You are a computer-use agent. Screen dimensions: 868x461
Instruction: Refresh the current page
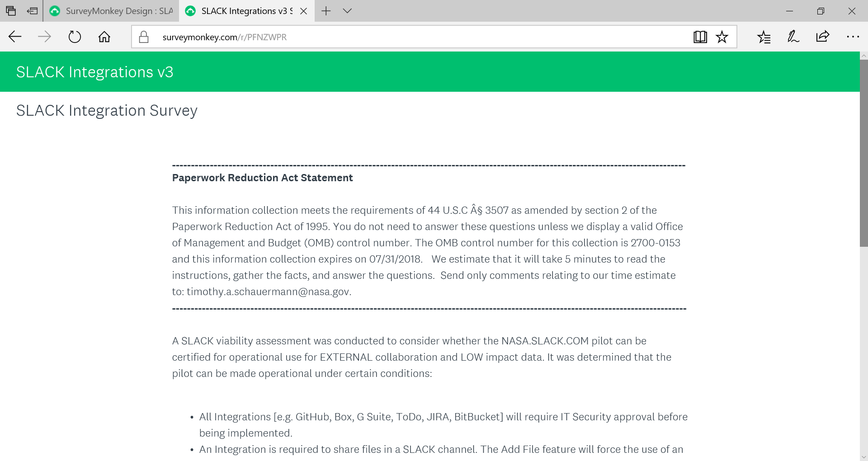[75, 37]
